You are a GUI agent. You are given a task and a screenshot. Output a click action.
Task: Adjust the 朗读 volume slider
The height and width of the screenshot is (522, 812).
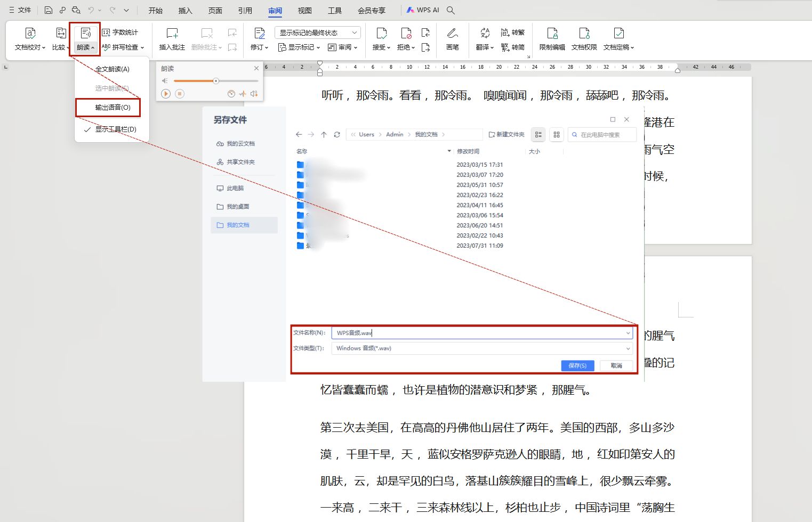(216, 81)
